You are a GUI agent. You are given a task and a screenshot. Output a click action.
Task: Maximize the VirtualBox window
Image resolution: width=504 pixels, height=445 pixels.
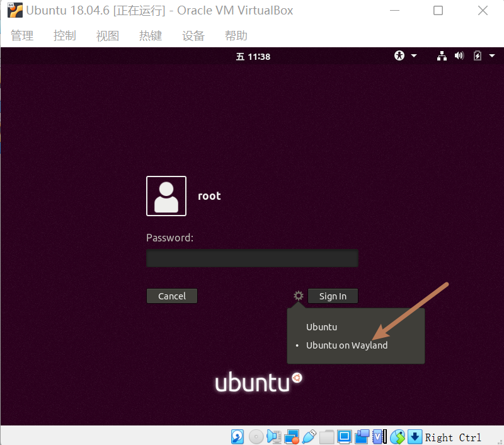click(x=438, y=11)
